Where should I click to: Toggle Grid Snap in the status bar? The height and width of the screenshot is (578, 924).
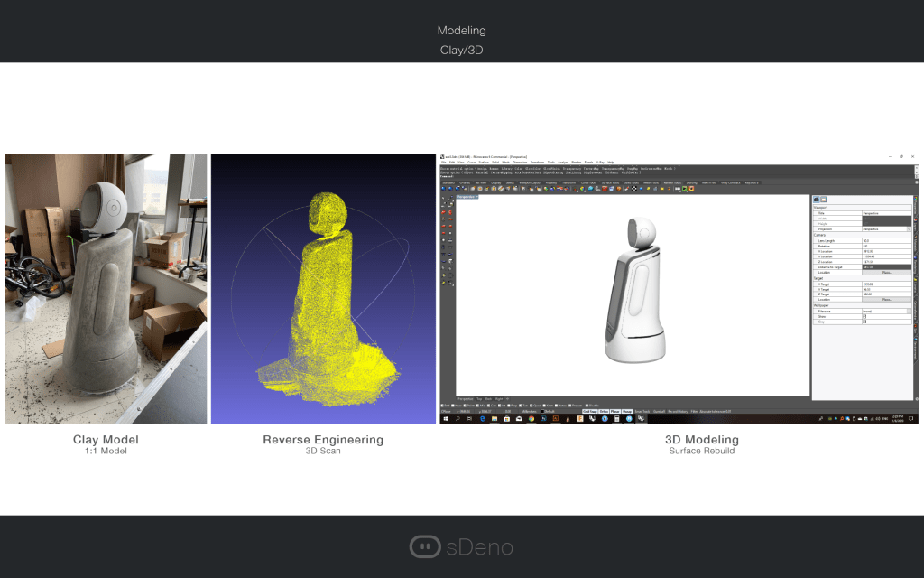(x=589, y=411)
